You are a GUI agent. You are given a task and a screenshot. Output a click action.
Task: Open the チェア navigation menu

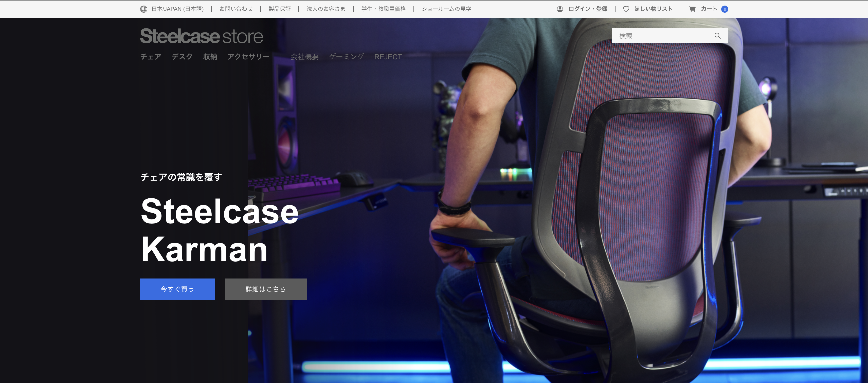(x=151, y=57)
